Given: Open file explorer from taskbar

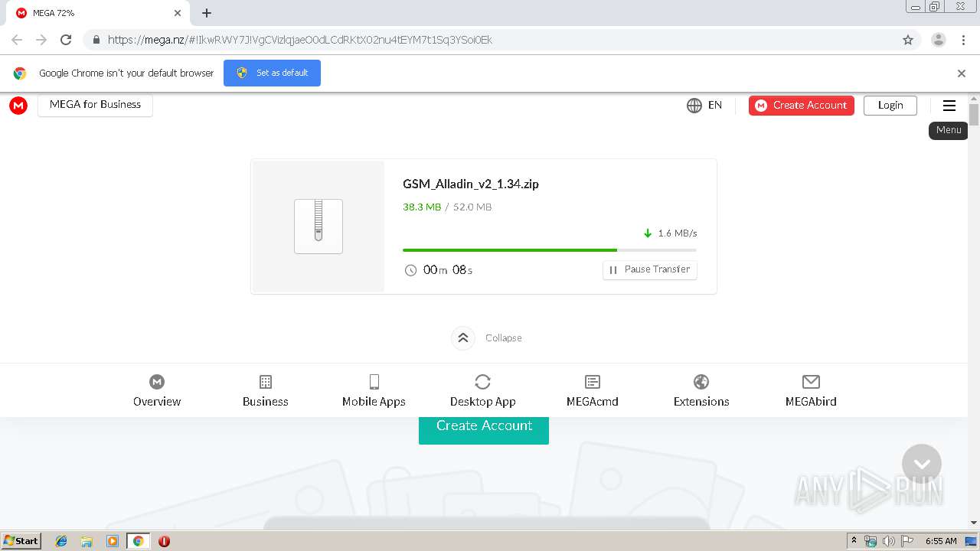Looking at the screenshot, I should (x=87, y=541).
